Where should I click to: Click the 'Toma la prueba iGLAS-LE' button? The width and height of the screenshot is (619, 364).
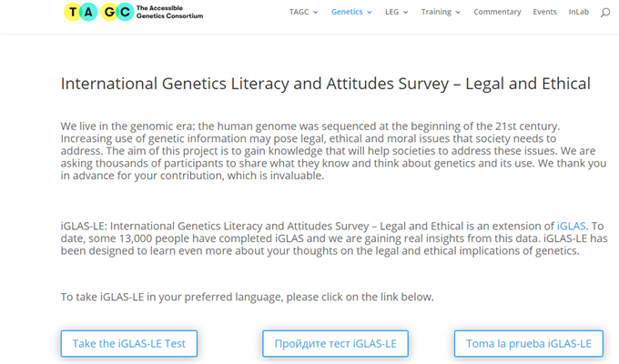pos(529,343)
